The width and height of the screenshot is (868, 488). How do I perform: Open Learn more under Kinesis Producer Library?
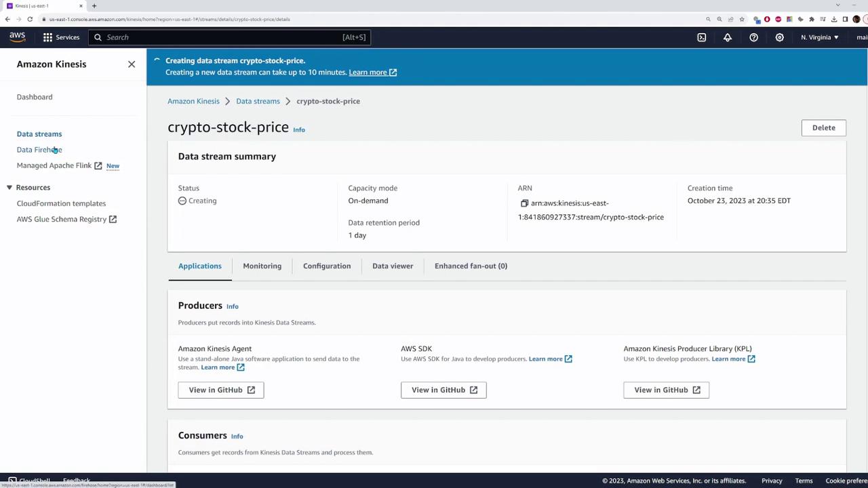tap(734, 359)
